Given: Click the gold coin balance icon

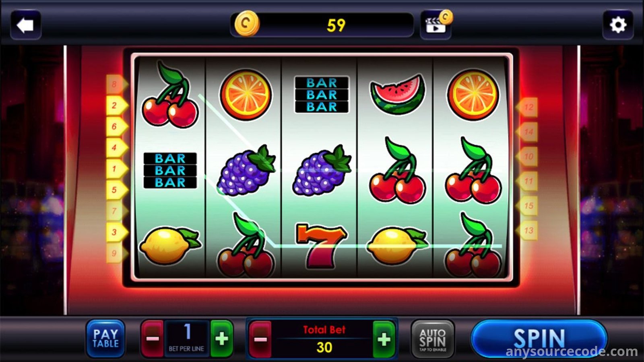Looking at the screenshot, I should [x=247, y=24].
